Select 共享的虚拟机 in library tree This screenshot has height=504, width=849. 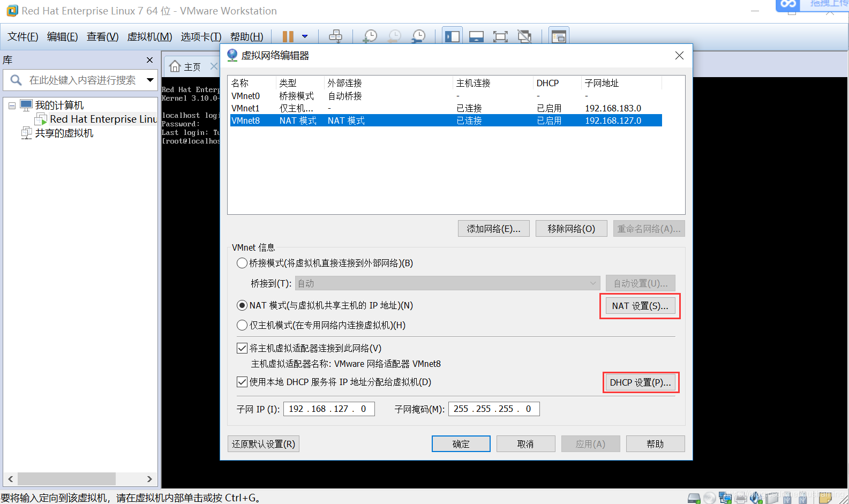pyautogui.click(x=64, y=133)
